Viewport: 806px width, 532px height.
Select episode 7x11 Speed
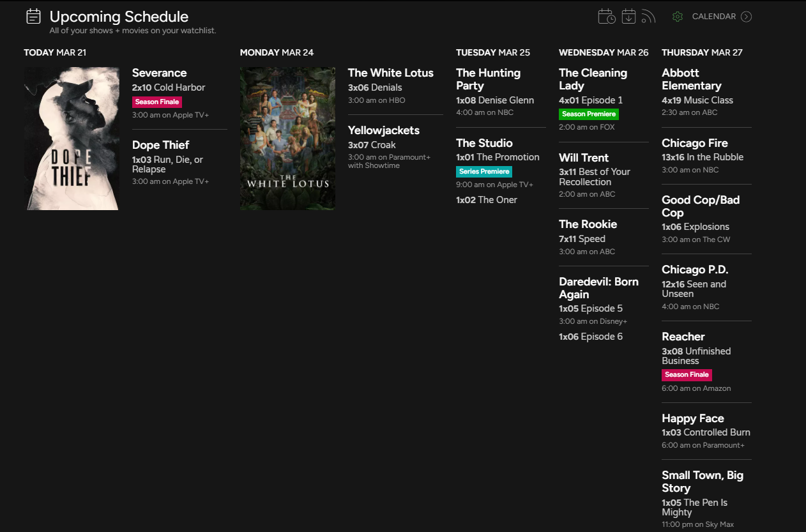[x=582, y=239]
